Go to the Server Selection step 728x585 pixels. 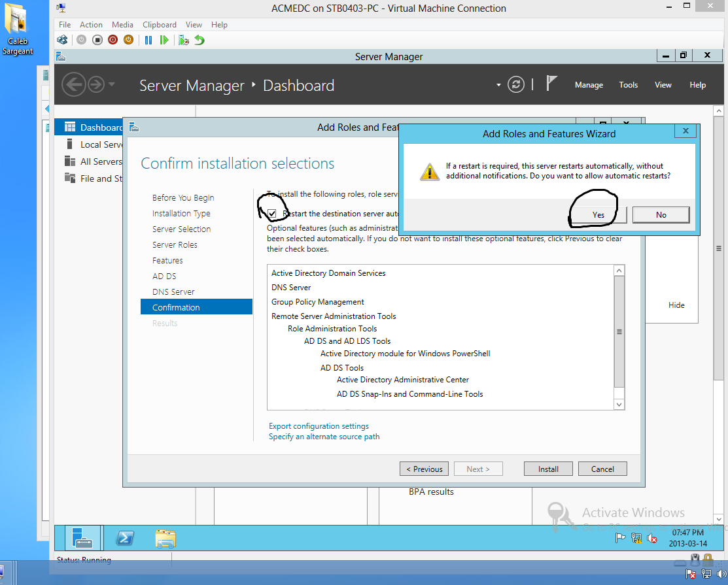click(182, 229)
